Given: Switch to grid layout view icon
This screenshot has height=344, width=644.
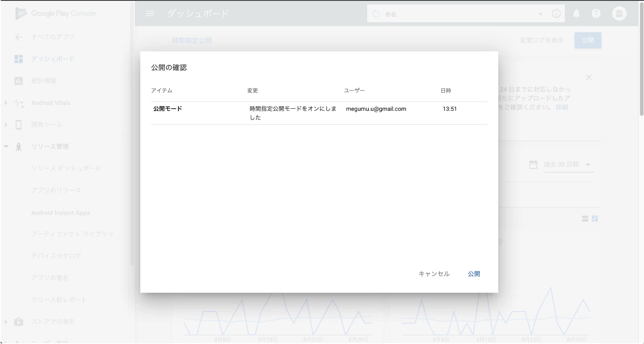Looking at the screenshot, I should coord(595,219).
